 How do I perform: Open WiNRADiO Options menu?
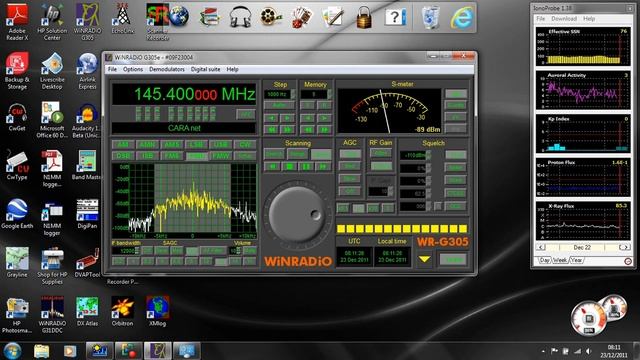pyautogui.click(x=133, y=69)
